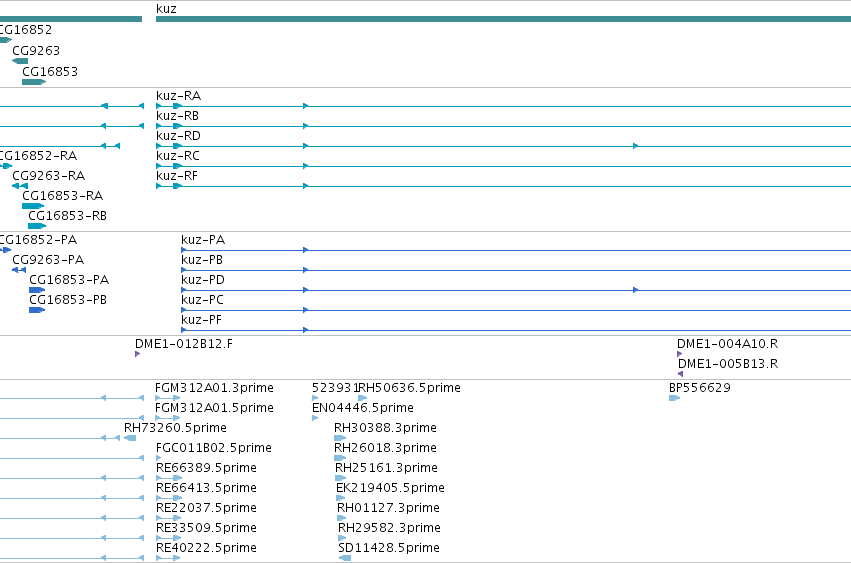Click the RH26018.3prime EST glyph

[x=340, y=458]
